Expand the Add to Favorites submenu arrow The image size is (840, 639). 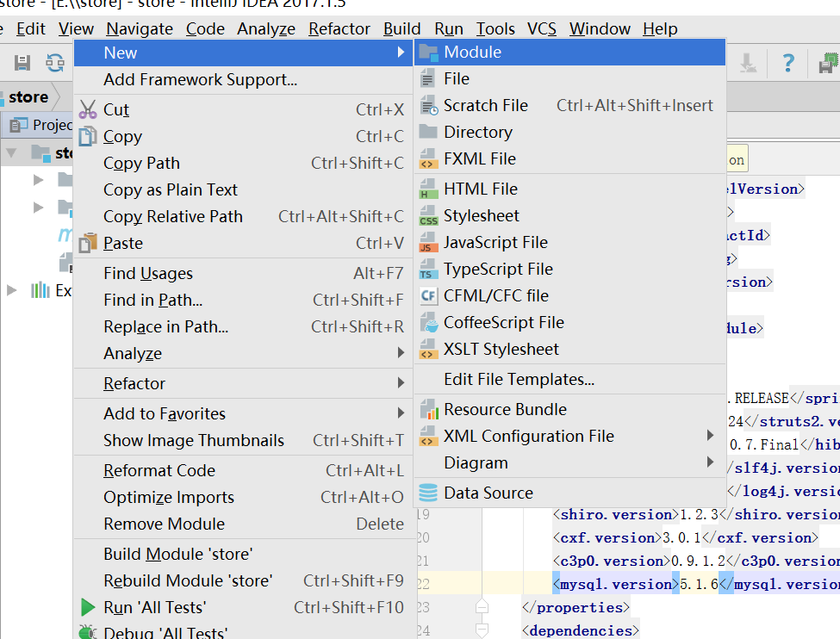click(x=401, y=413)
